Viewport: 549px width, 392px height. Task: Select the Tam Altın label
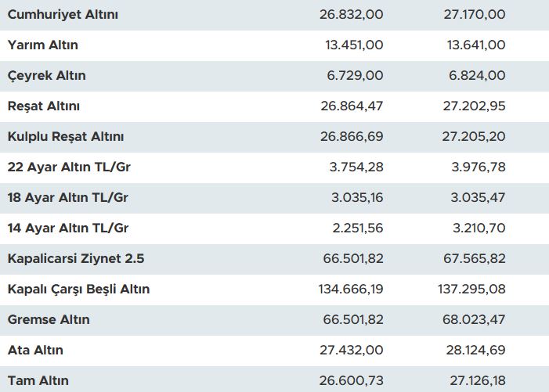(38, 381)
